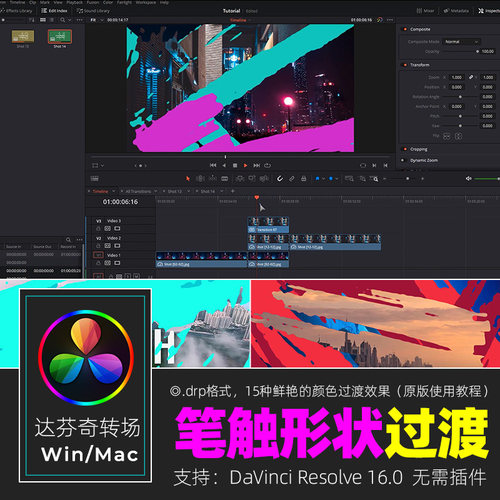This screenshot has width=500, height=500.
Task: Open the Effects Library panel
Action: click(x=17, y=11)
